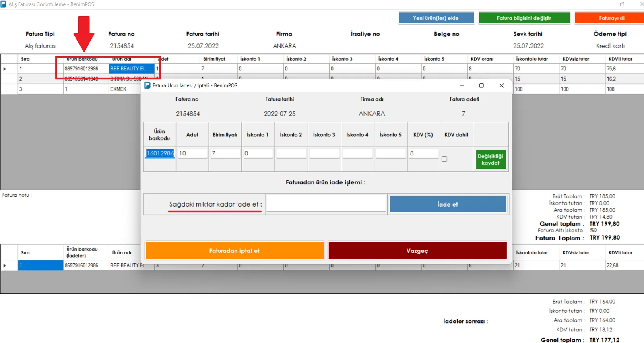
Task: Click the dark red 'Vazgeç' button
Action: click(x=417, y=250)
